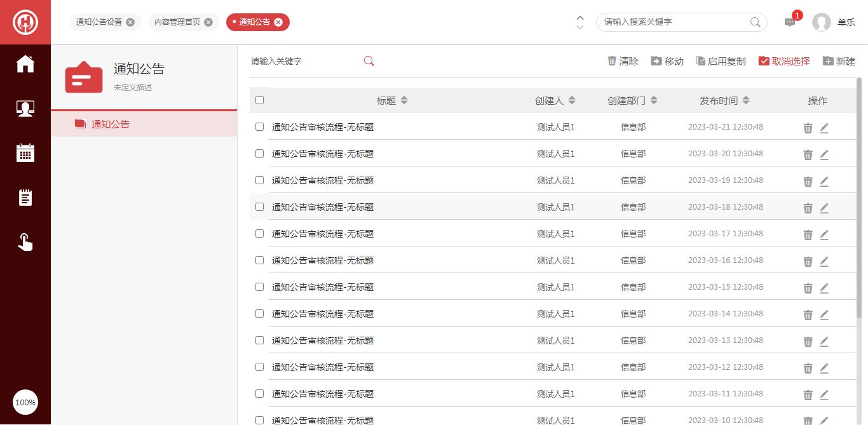Sort by 发布时间 column arrows
Image resolution: width=868 pixels, height=425 pixels.
(746, 100)
